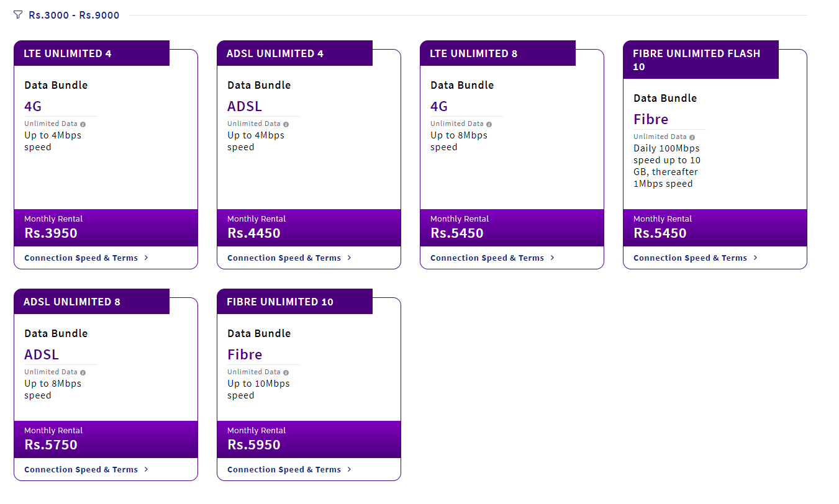Expand the chevron arrow in the Fibre Unlimited Flash 10 card
Viewport: 839px width, 504px height.
755,258
